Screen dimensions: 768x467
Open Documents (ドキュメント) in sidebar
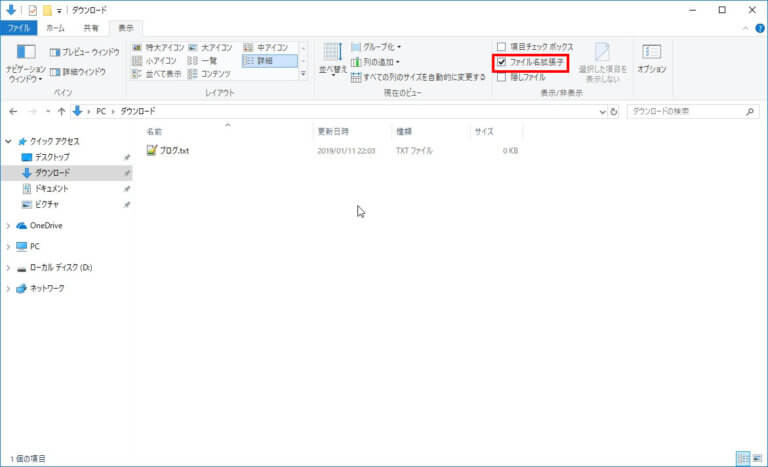[x=51, y=189]
